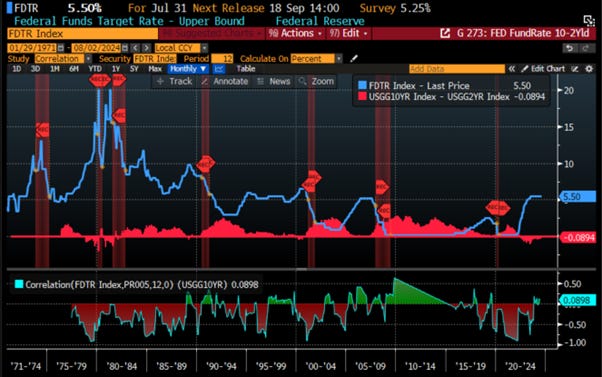Open the Monthly periodicity dropdown

point(188,69)
